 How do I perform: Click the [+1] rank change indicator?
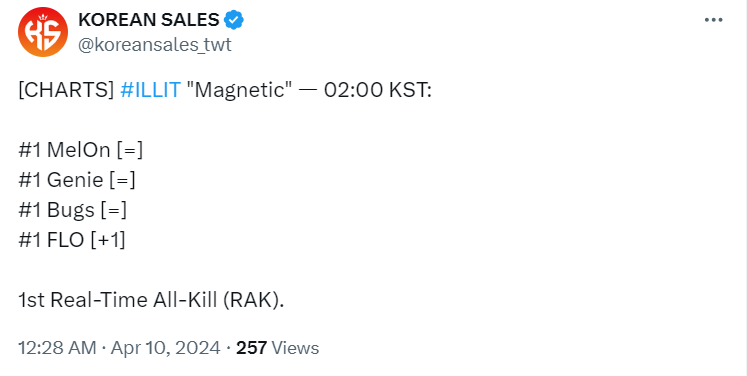pos(108,240)
